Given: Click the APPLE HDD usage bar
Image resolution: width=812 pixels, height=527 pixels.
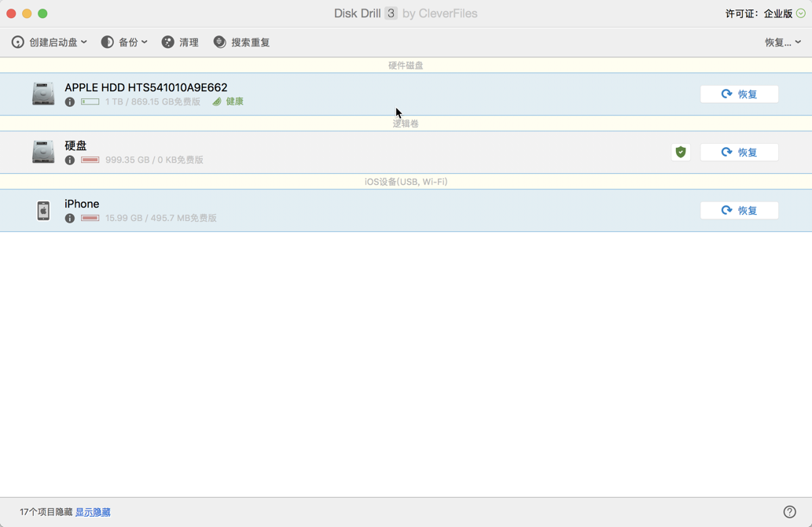Looking at the screenshot, I should [90, 101].
